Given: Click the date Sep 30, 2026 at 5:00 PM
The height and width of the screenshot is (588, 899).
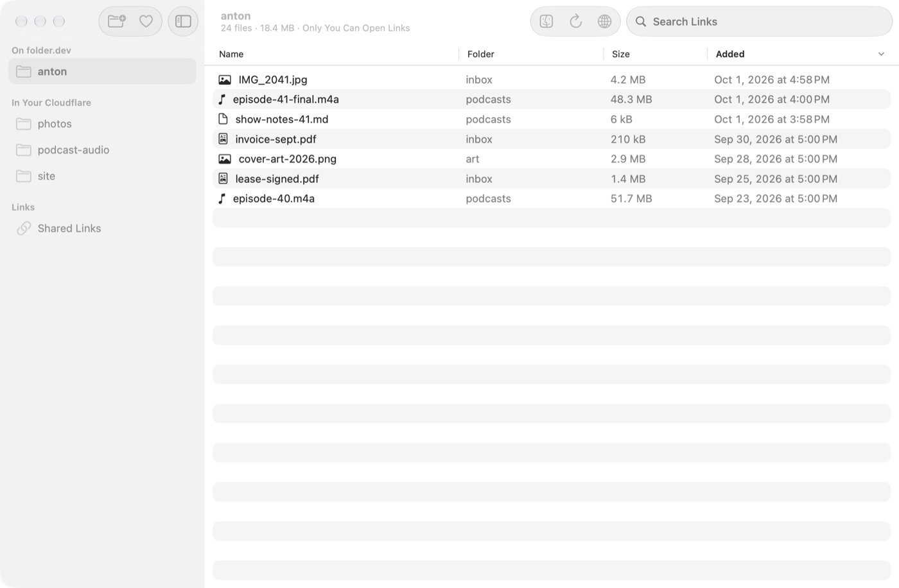Looking at the screenshot, I should (x=776, y=139).
